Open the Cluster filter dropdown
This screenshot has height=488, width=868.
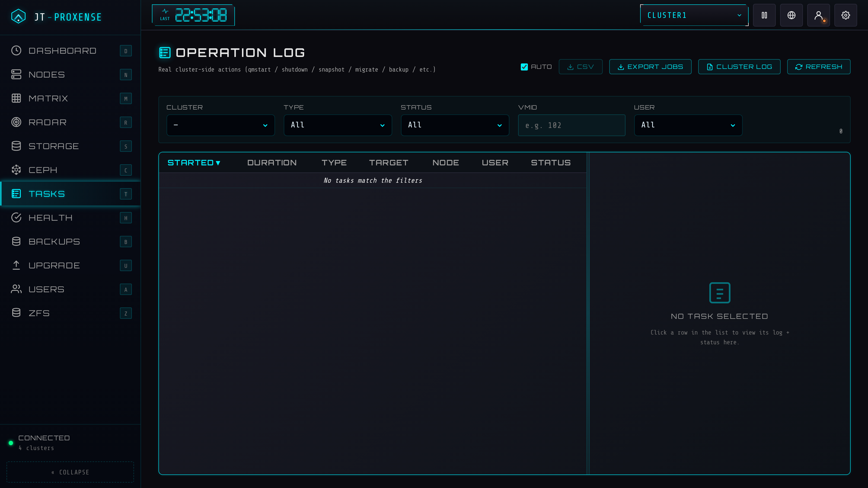(x=221, y=125)
